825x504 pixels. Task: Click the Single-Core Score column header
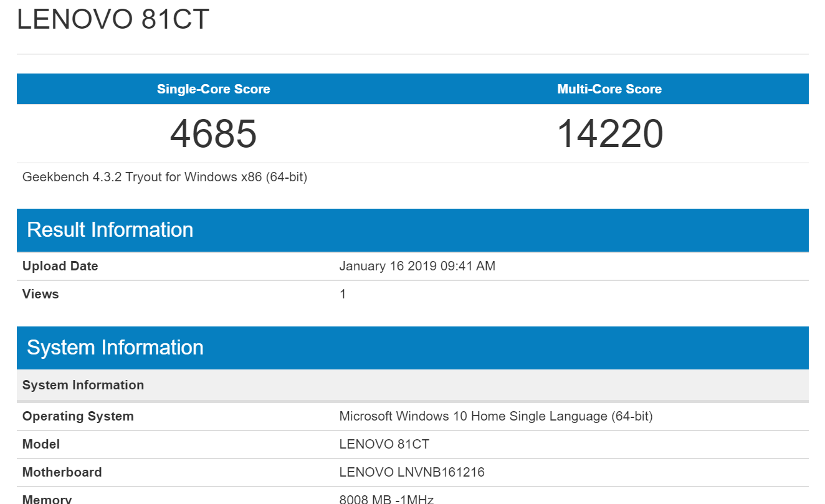(213, 89)
